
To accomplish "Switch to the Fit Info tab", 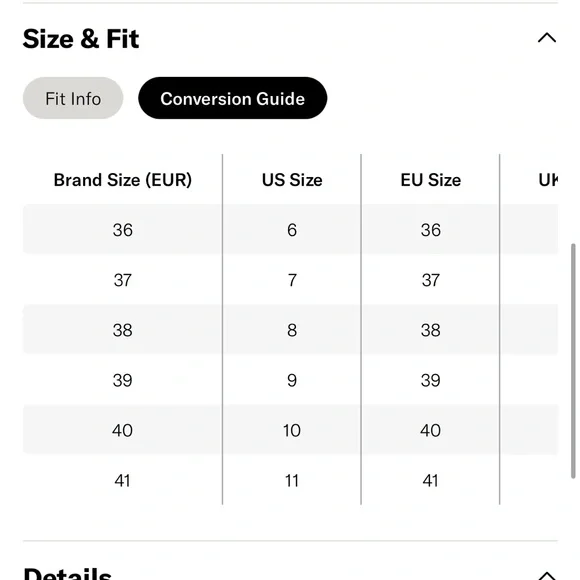I will [73, 98].
